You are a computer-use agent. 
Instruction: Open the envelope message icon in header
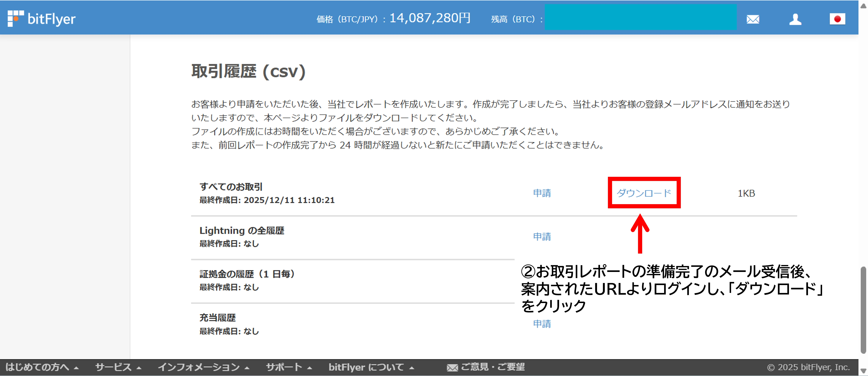click(753, 20)
